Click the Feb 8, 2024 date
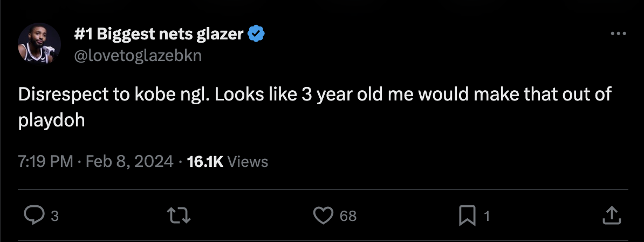The width and height of the screenshot is (644, 242). [x=129, y=161]
